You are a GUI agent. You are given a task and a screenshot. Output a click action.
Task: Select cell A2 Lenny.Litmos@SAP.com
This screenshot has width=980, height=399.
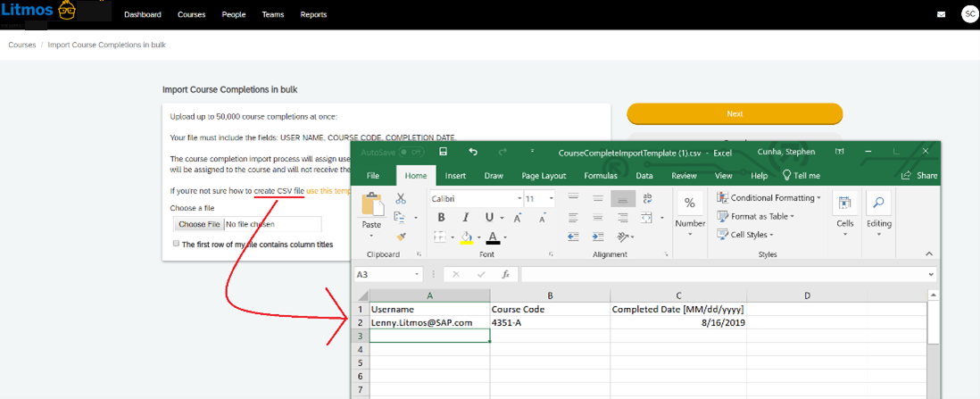tap(429, 323)
